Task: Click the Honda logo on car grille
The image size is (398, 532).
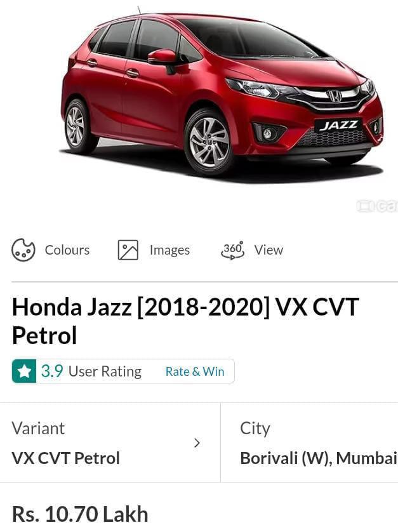Action: click(335, 95)
